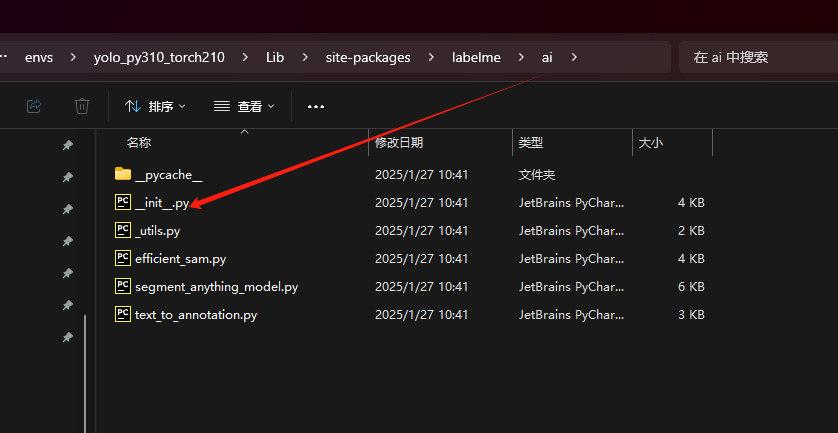This screenshot has height=433, width=838.
Task: Click the last pin icon in sidebar
Action: [67, 337]
